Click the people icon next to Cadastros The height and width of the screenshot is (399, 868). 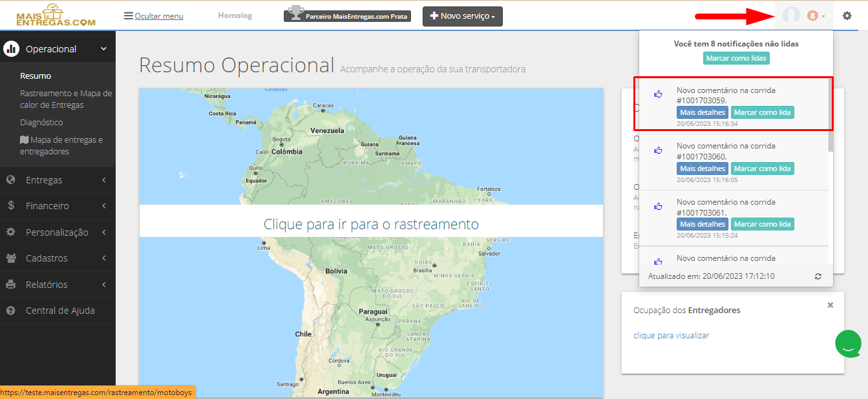(11, 258)
